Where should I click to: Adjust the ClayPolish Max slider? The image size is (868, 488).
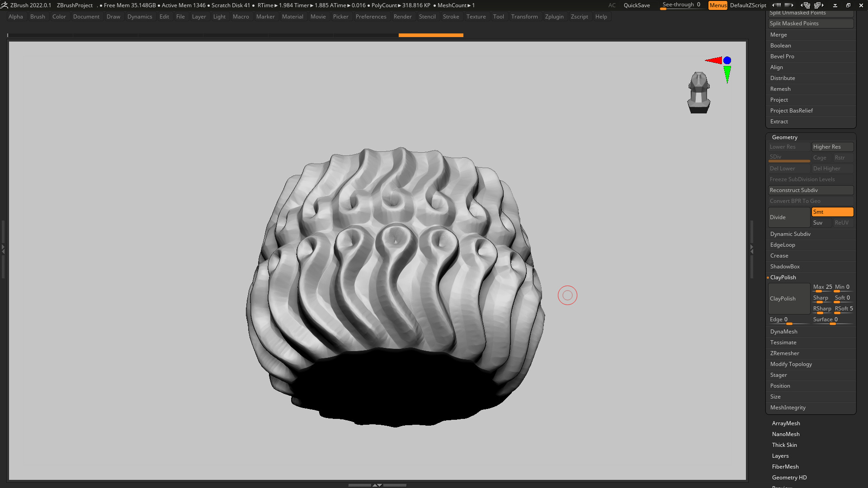coord(822,287)
